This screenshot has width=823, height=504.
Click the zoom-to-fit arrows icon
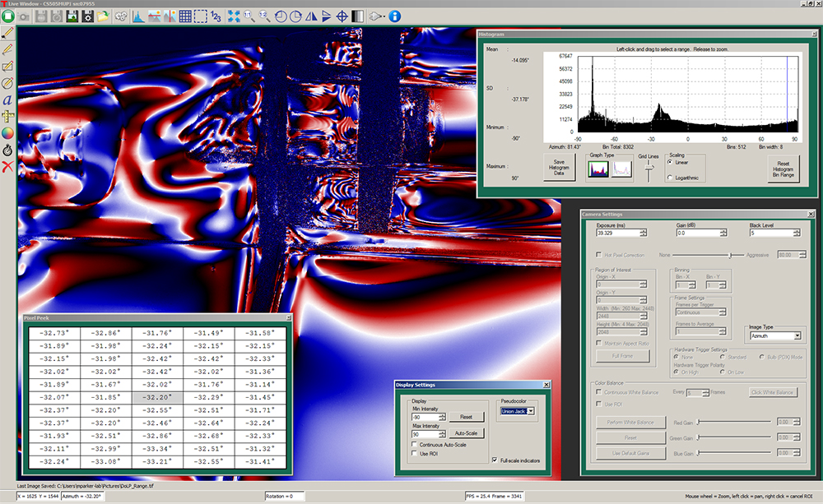pyautogui.click(x=234, y=16)
